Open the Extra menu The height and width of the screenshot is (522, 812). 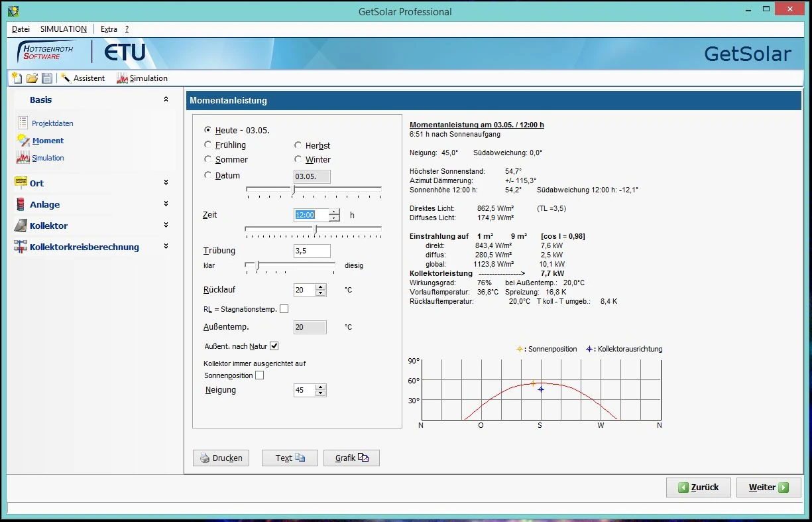pyautogui.click(x=109, y=29)
